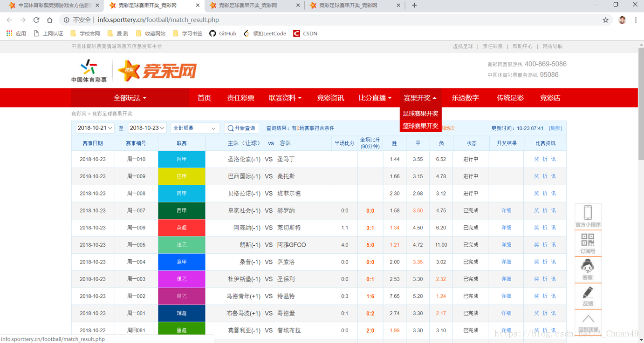Open the start date 2018-10-21 dropdown
The image size is (644, 343).
coord(95,128)
